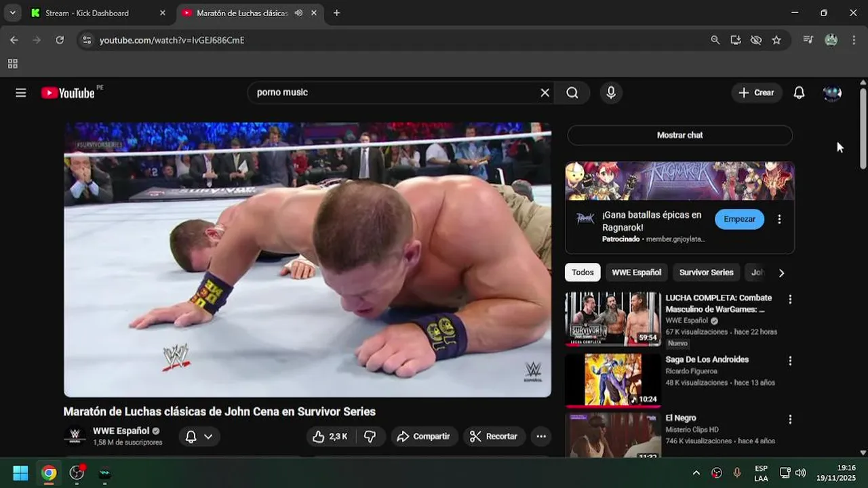Open the Chrome tab search dropdown
Viewport: 868px width, 488px height.
tap(12, 13)
